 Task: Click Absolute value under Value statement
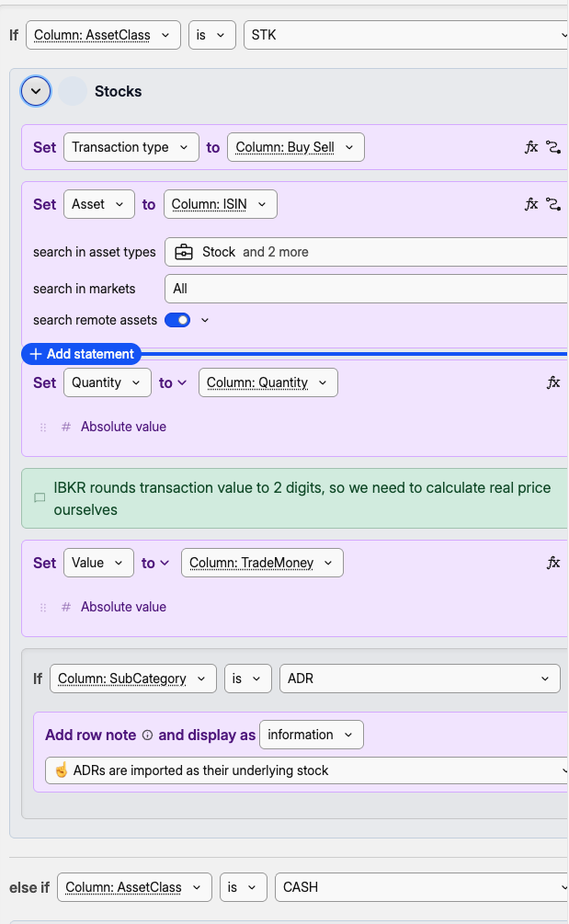[123, 607]
